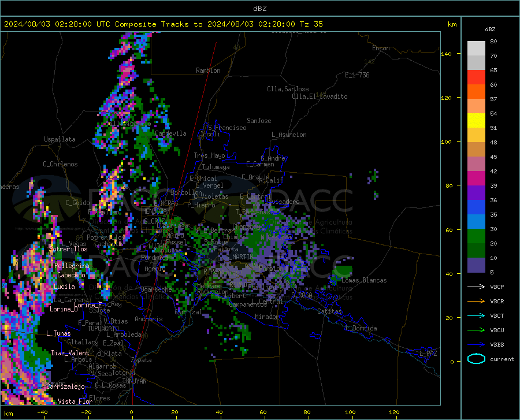Click the 0 km horizontal axis tick
The height and width of the screenshot is (420, 520).
point(131,412)
